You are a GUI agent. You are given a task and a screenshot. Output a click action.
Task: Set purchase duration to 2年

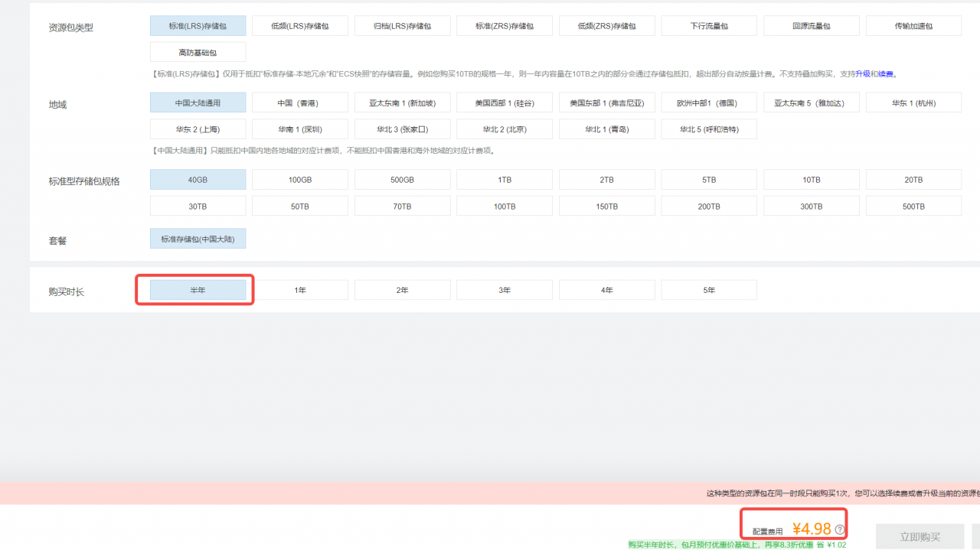pos(402,290)
